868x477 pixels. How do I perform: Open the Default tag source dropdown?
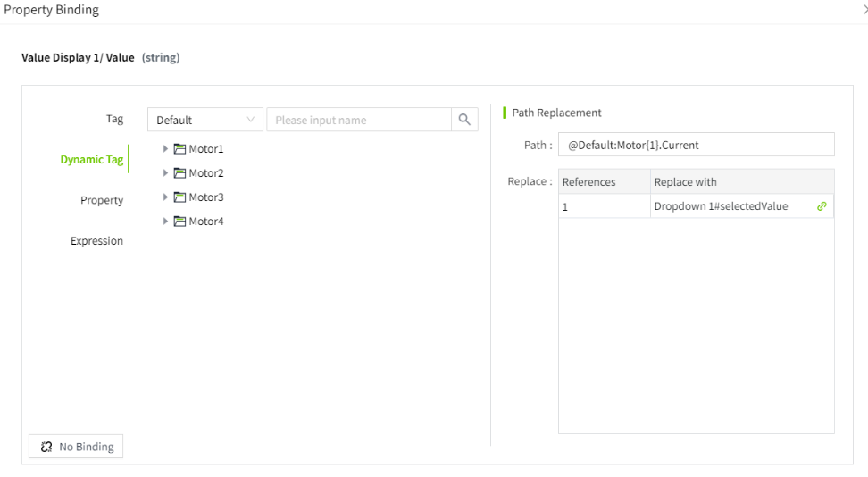[205, 120]
